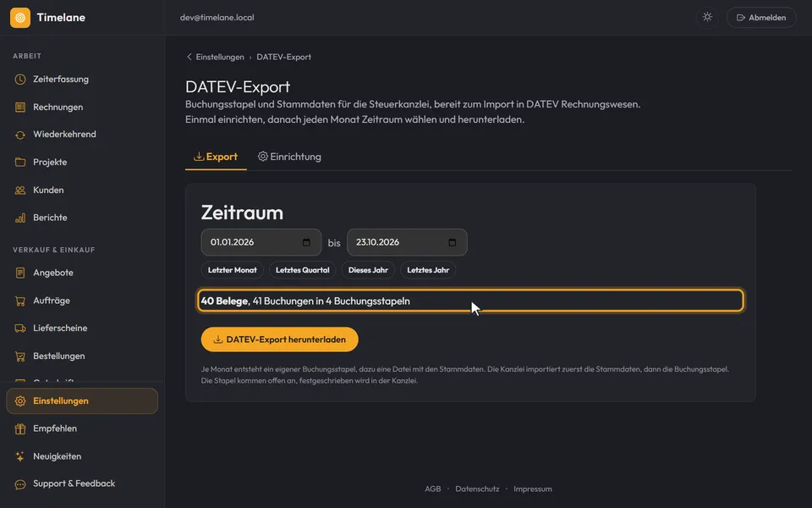Click the Abmelden logout button
This screenshot has width=812, height=508.
click(760, 18)
